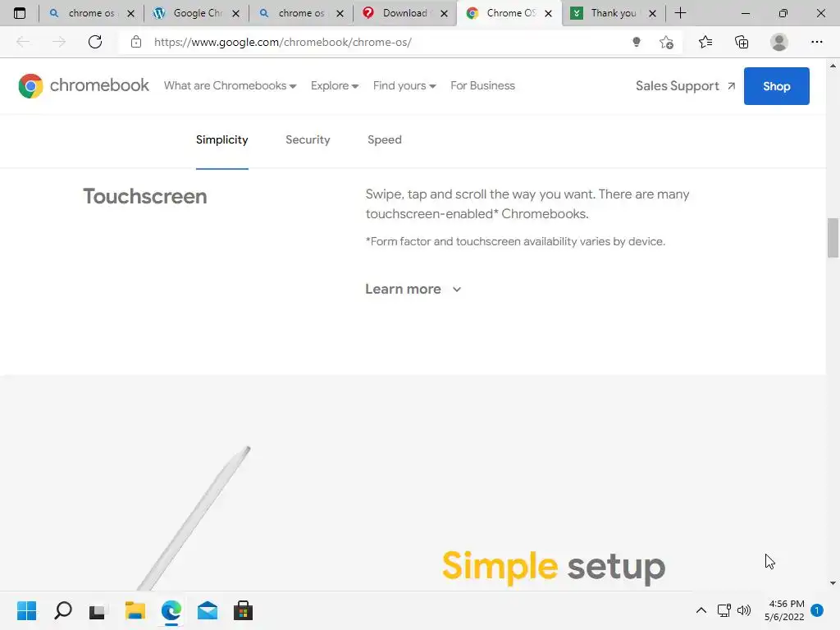
Task: Open Settings and more ellipsis menu
Action: [816, 42]
